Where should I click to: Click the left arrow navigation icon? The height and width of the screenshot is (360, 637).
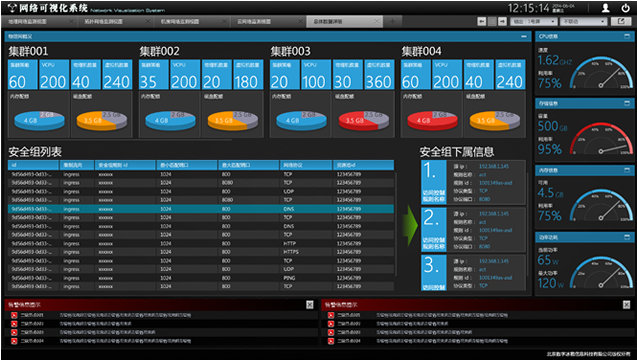click(x=481, y=21)
